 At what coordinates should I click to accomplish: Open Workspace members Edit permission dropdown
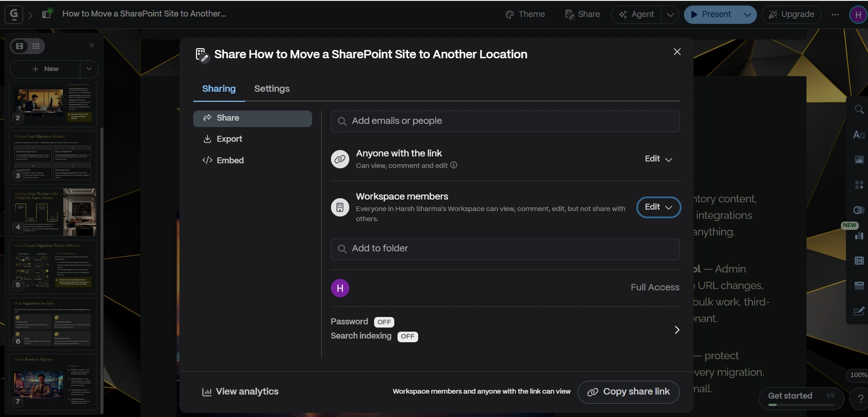[x=658, y=207]
